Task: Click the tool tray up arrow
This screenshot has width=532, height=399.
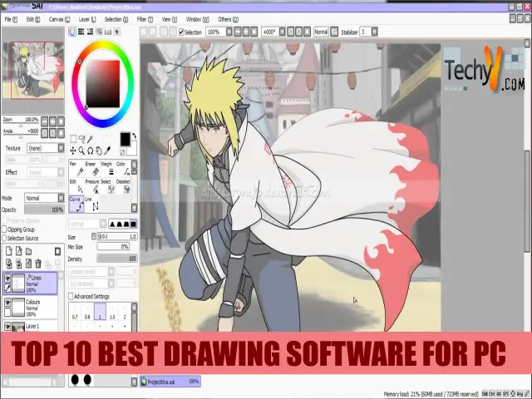Action: 135,165
